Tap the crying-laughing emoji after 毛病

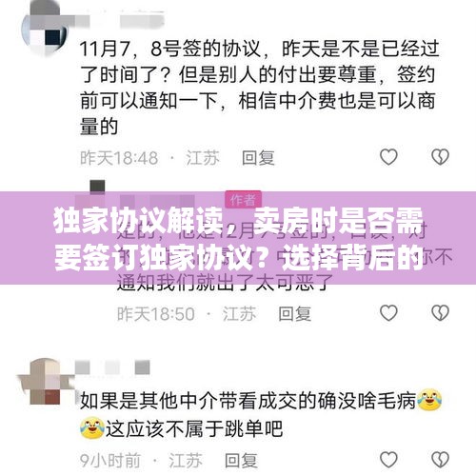pos(429,399)
